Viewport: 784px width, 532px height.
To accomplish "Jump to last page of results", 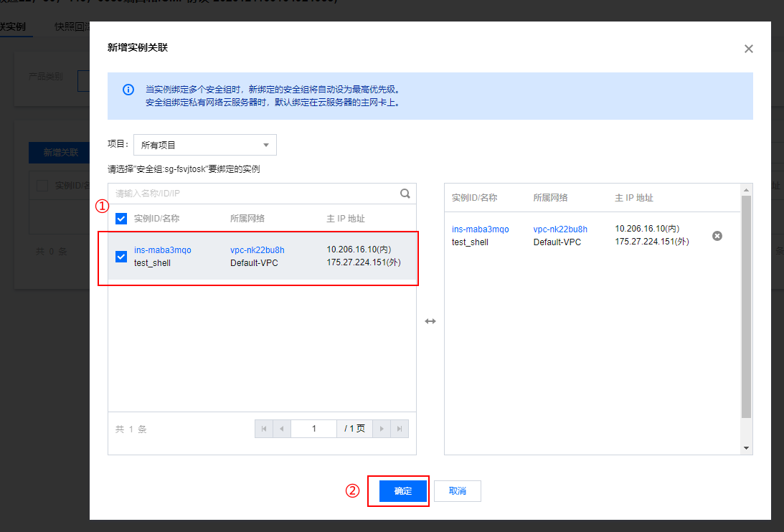I will pyautogui.click(x=400, y=429).
